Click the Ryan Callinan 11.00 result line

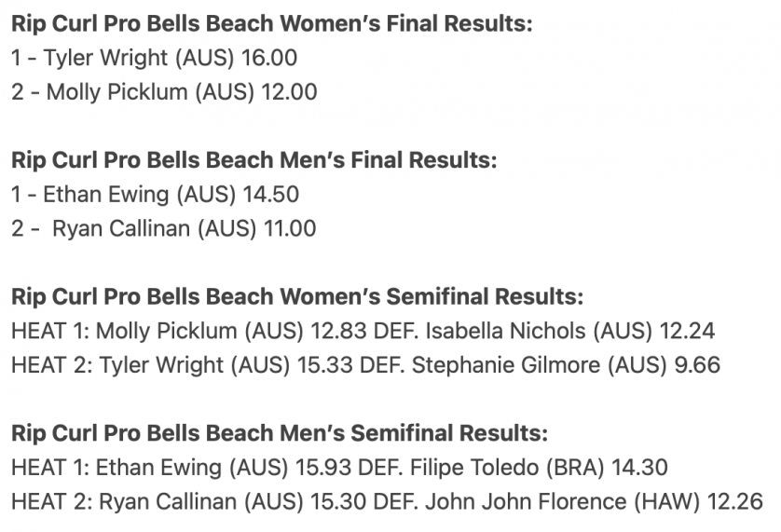[164, 228]
